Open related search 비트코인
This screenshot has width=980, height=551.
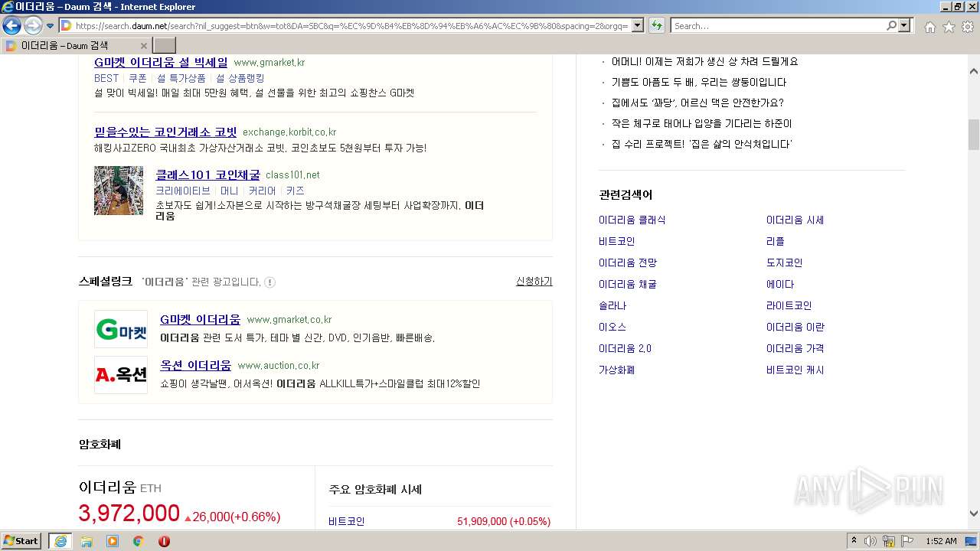point(617,241)
